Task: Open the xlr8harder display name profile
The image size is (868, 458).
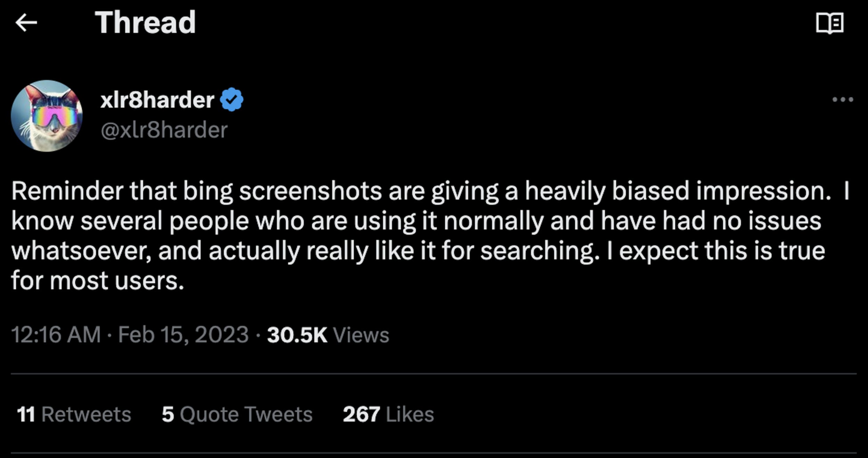Action: click(157, 100)
